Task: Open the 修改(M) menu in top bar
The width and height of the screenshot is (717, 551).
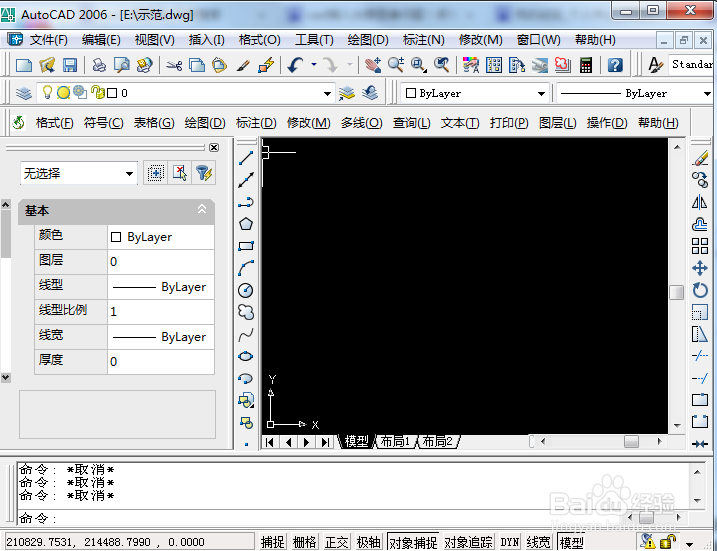Action: (481, 40)
